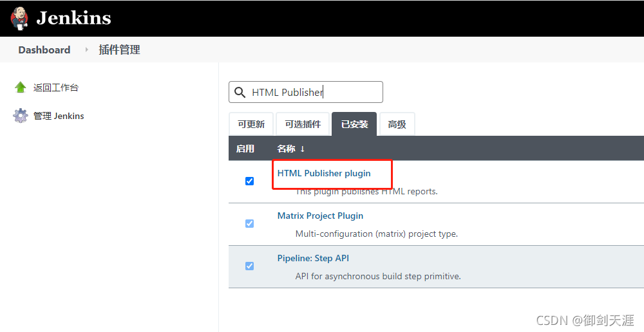
Task: Toggle Matrix Project Plugin enabled checkbox
Action: pos(249,223)
